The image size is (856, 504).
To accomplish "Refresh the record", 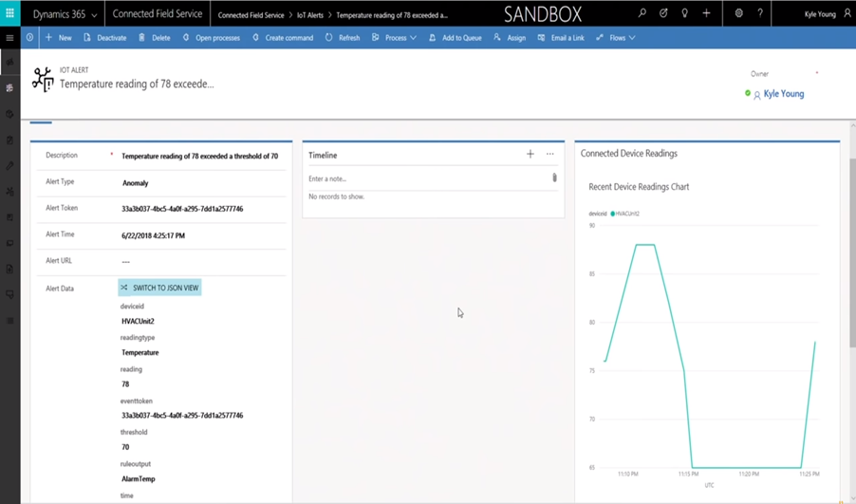I will point(343,38).
